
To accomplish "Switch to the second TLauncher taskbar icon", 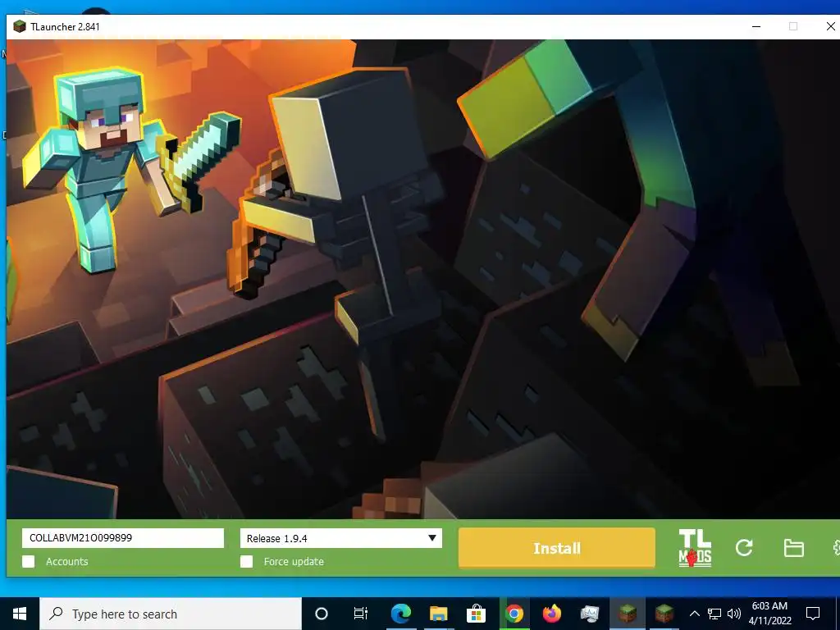I will click(x=664, y=614).
